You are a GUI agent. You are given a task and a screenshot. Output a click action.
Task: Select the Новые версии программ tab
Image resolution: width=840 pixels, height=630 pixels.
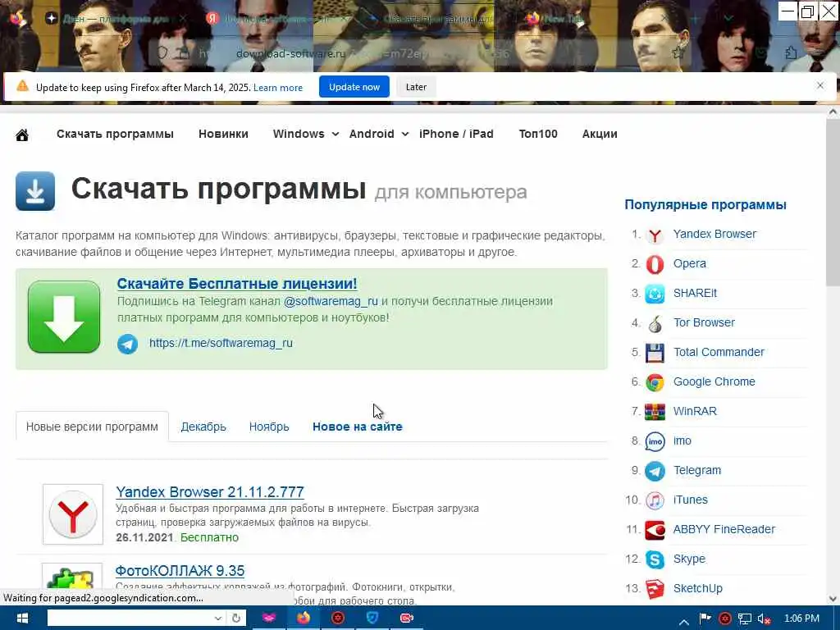click(x=92, y=427)
